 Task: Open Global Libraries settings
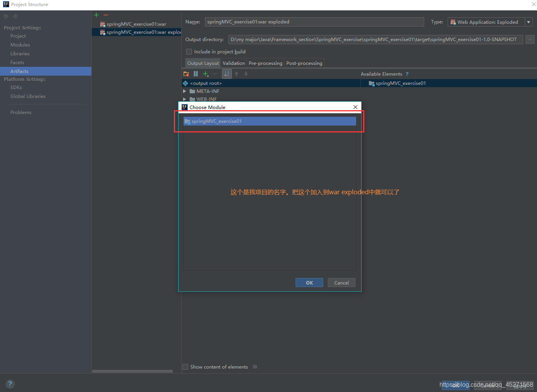[x=28, y=96]
